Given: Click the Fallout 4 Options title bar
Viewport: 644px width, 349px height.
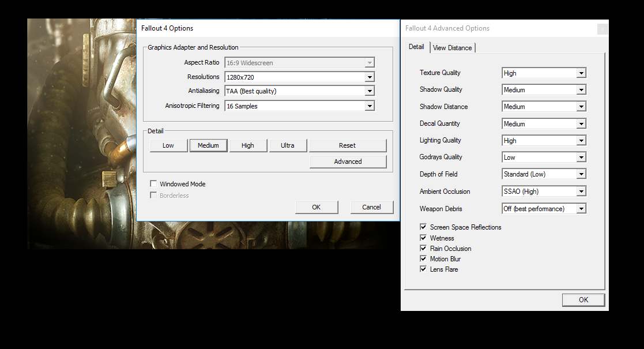Looking at the screenshot, I should (268, 28).
